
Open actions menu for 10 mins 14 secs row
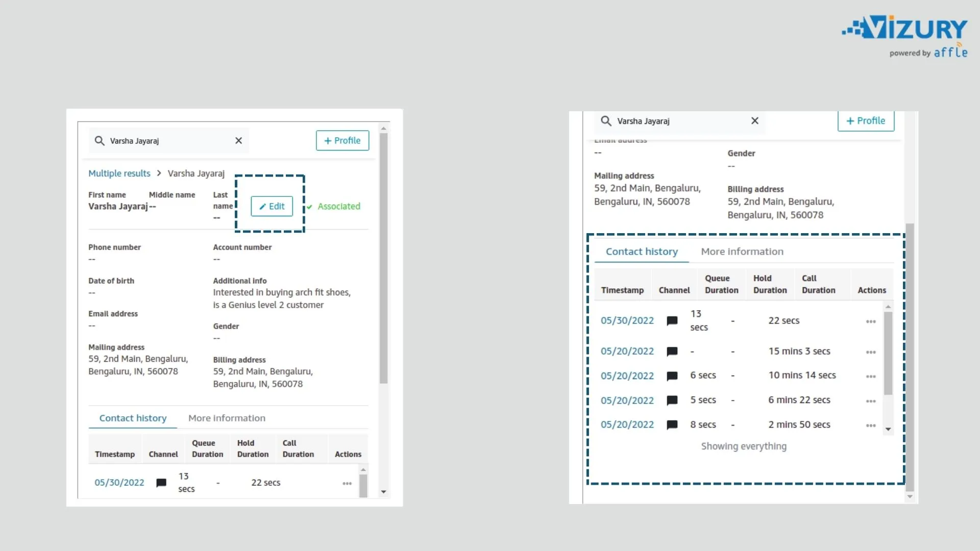[x=871, y=377]
